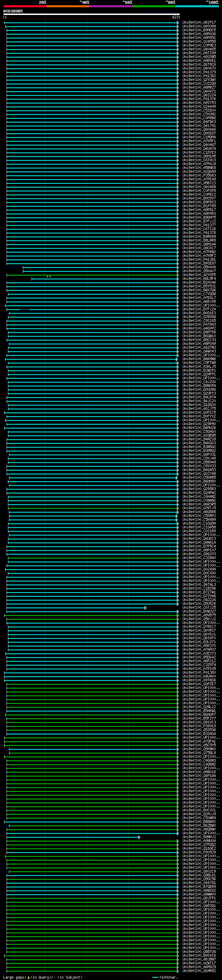Screen dimensions: 222x980
Task: Select hit label UniRef100_B8LMF4
Action: [x=199, y=278]
